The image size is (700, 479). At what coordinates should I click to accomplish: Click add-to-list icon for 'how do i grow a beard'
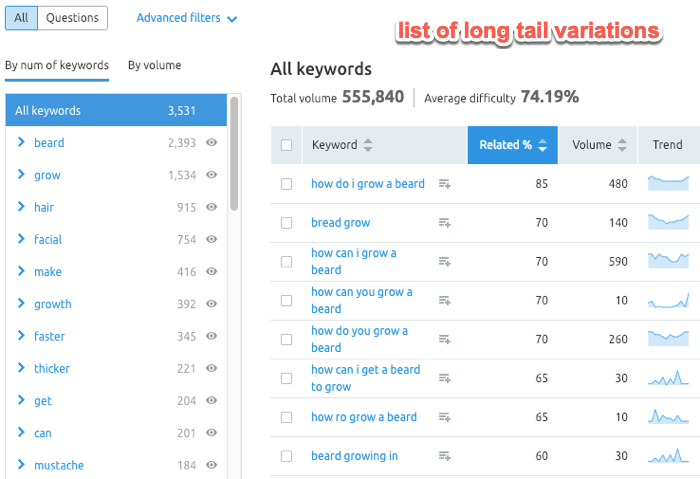[445, 184]
